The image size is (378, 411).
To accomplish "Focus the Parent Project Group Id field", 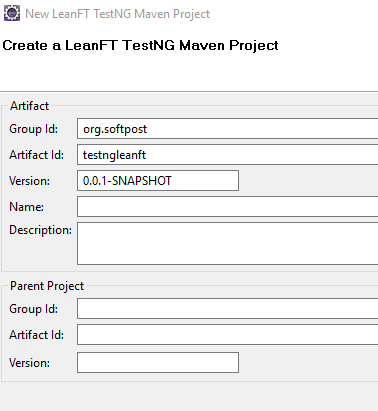I will tap(228, 309).
